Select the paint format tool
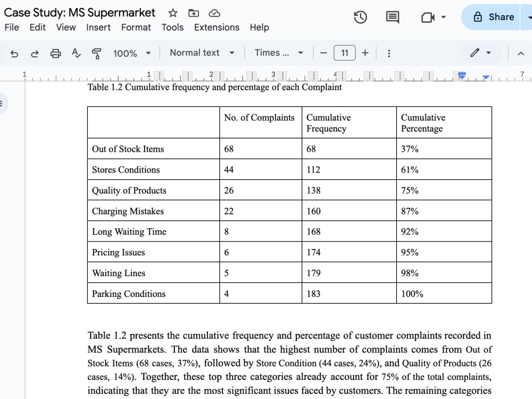The width and height of the screenshot is (532, 399). pos(97,53)
